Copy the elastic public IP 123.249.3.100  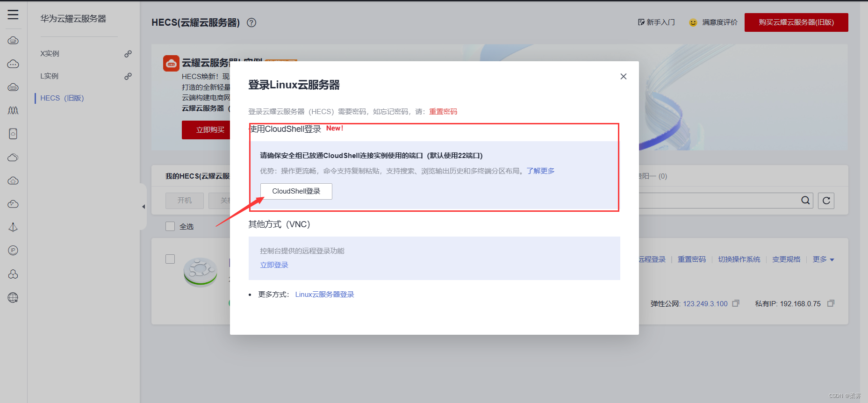[736, 303]
